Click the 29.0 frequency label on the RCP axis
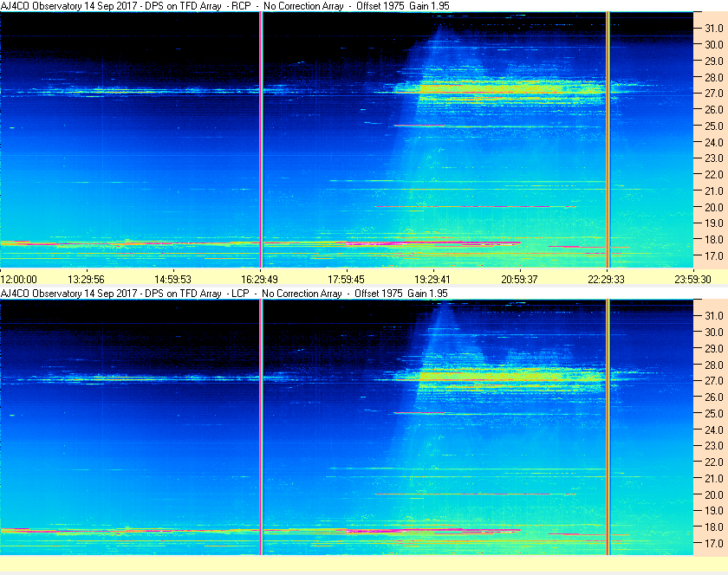728x575 pixels. coord(714,61)
